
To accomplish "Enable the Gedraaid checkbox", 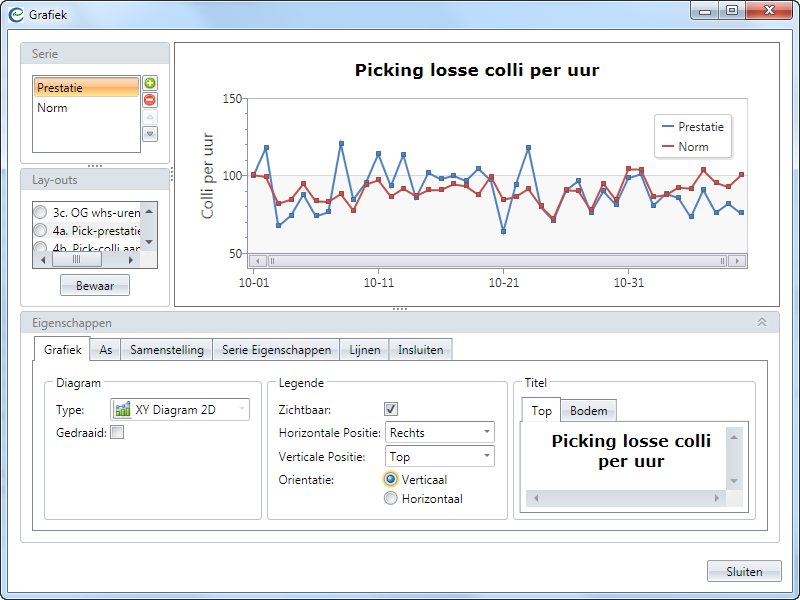I will pos(117,432).
